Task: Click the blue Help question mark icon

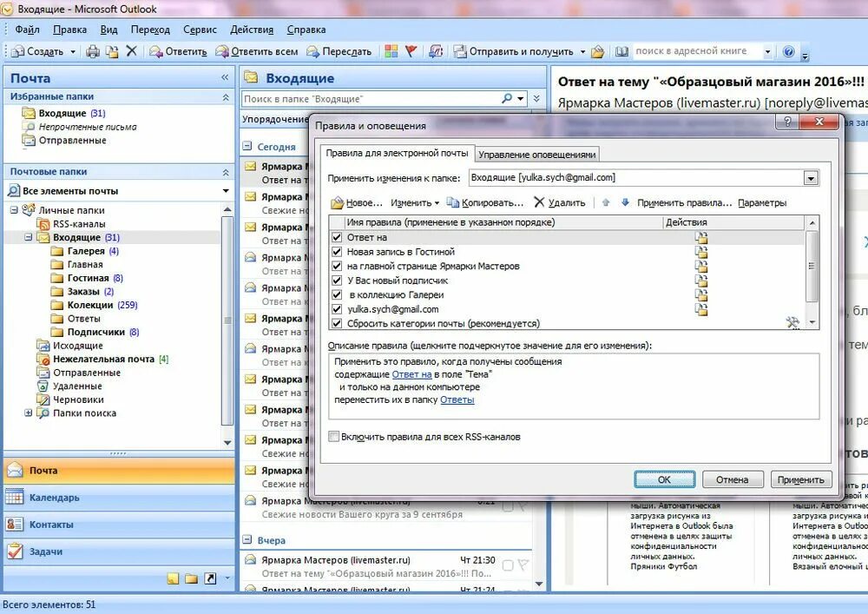Action: 789,51
